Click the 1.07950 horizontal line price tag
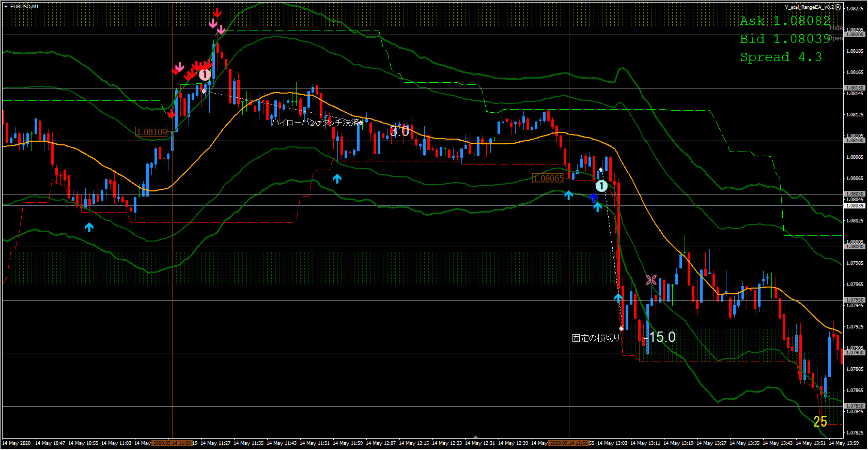The width and height of the screenshot is (868, 450). point(855,300)
